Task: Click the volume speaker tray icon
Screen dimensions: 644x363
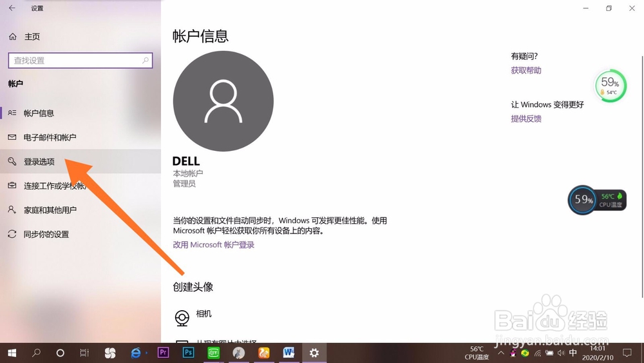Action: click(561, 353)
